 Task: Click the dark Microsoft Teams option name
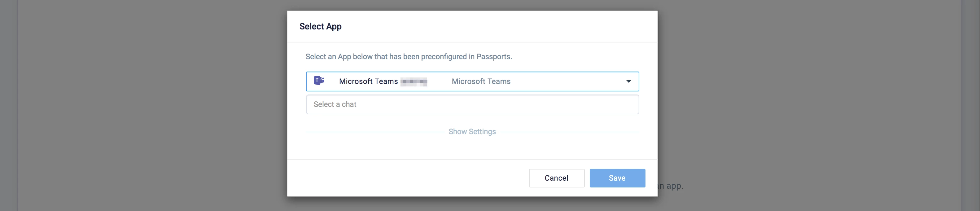coord(368,81)
